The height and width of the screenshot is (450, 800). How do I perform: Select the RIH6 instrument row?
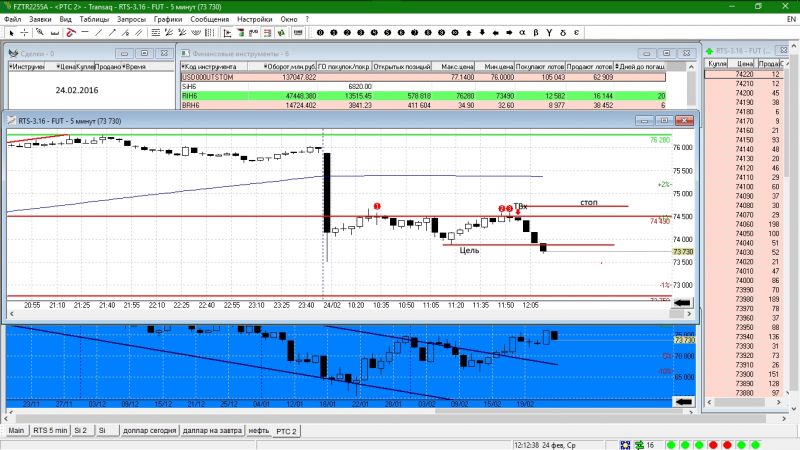(423, 96)
